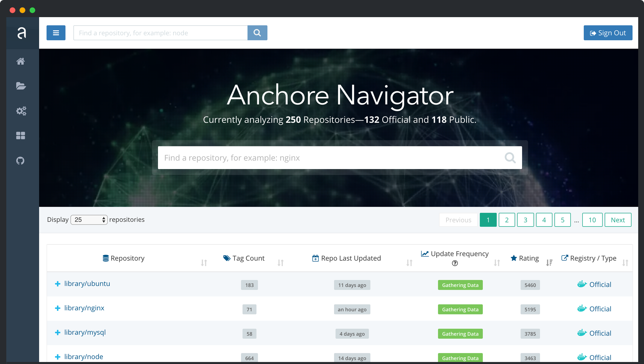The height and width of the screenshot is (364, 644).
Task: Click the 58 tag count badge
Action: (x=249, y=334)
